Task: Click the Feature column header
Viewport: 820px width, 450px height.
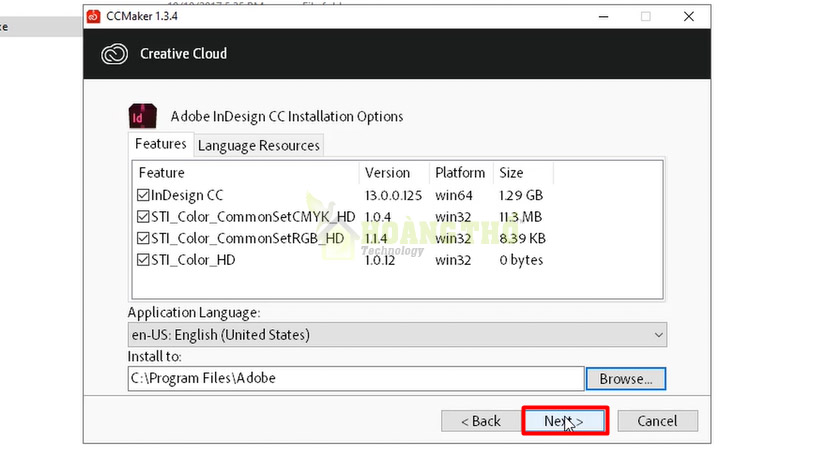Action: 247,173
